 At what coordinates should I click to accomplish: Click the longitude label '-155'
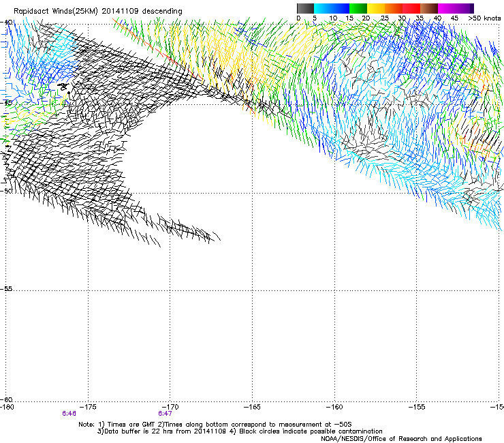(417, 407)
